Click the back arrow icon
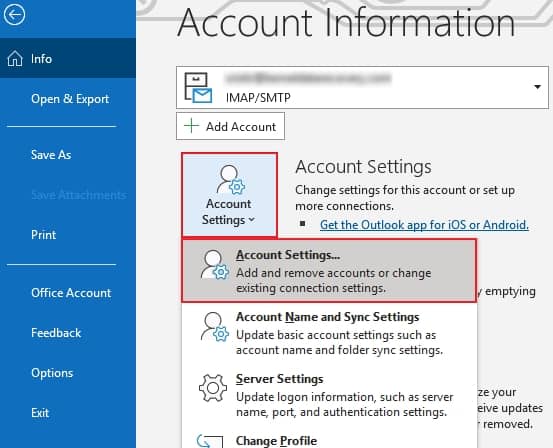 (x=14, y=15)
